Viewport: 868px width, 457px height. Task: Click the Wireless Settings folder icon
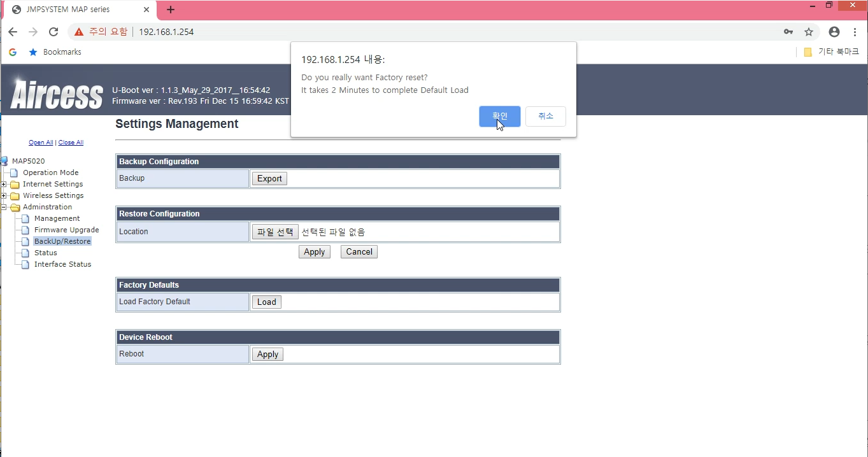(x=15, y=196)
